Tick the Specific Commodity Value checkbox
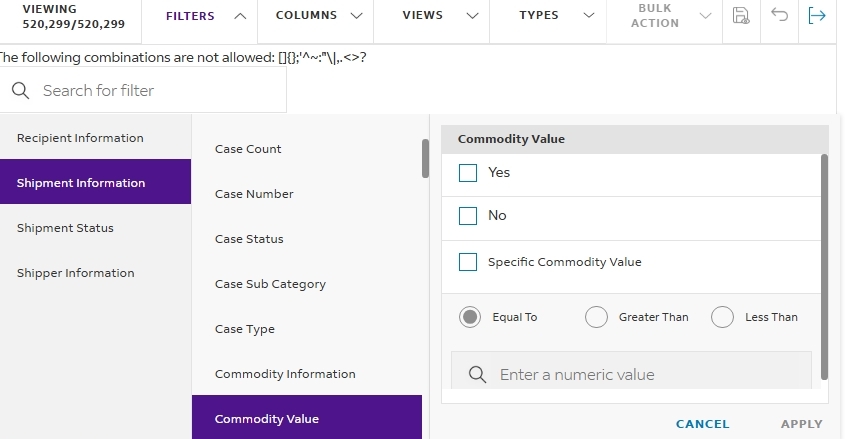This screenshot has width=851, height=439. (x=468, y=262)
